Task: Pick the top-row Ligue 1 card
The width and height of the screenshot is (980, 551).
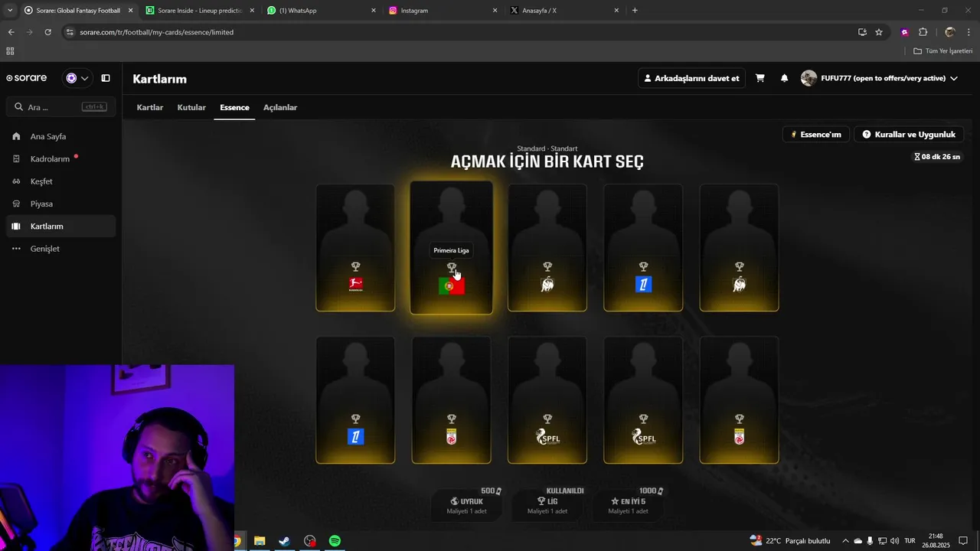Action: click(x=643, y=248)
